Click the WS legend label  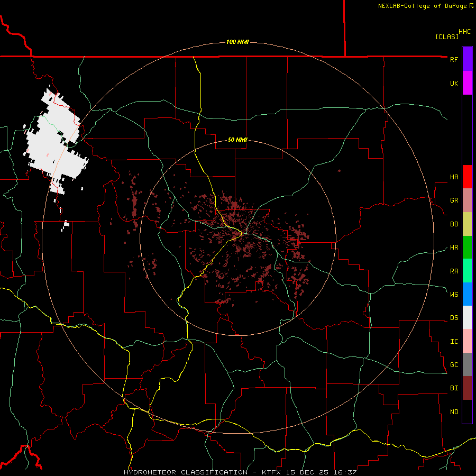point(454,294)
